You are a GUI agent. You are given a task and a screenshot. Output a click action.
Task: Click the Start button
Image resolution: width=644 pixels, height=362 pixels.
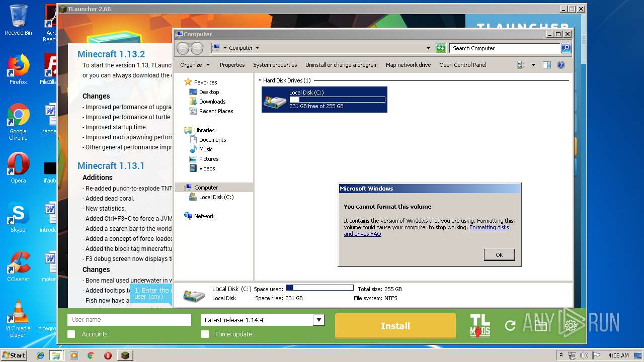coord(14,355)
